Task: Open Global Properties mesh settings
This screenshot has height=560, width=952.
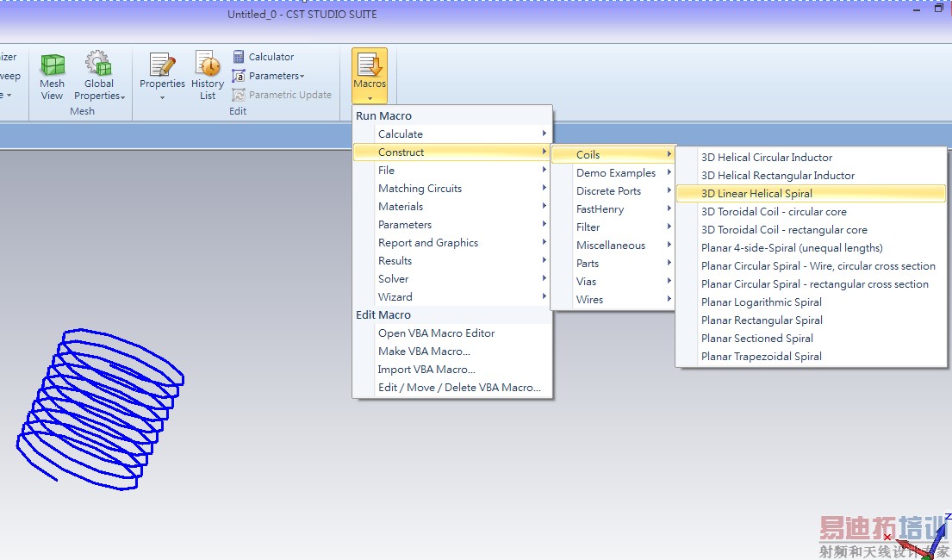Action: pos(99,77)
